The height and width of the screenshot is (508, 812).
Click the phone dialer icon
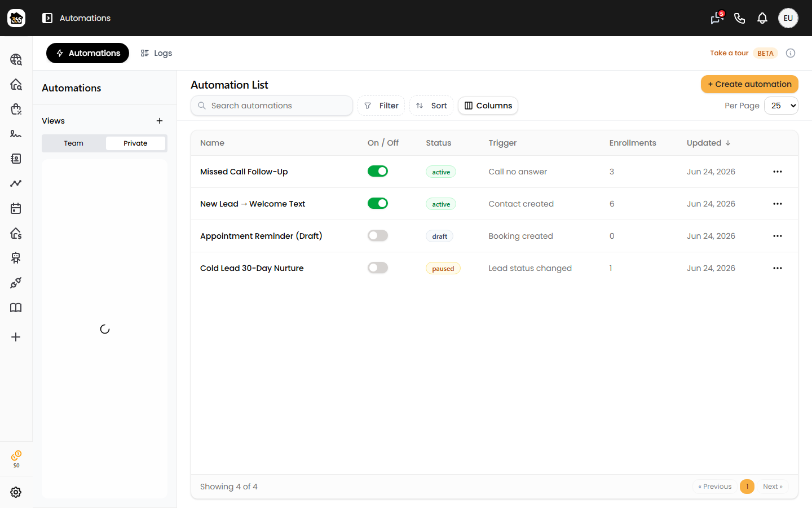point(740,18)
